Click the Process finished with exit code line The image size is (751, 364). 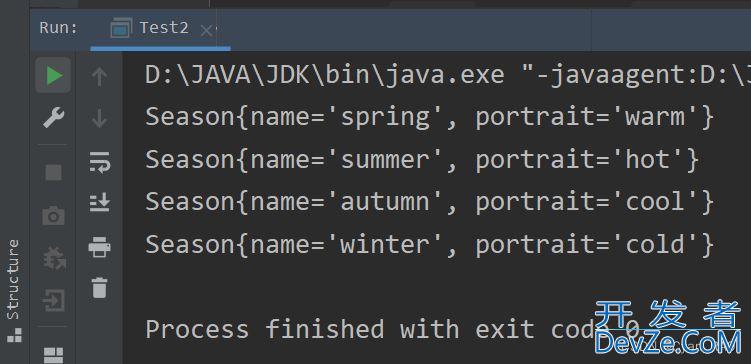click(x=392, y=329)
